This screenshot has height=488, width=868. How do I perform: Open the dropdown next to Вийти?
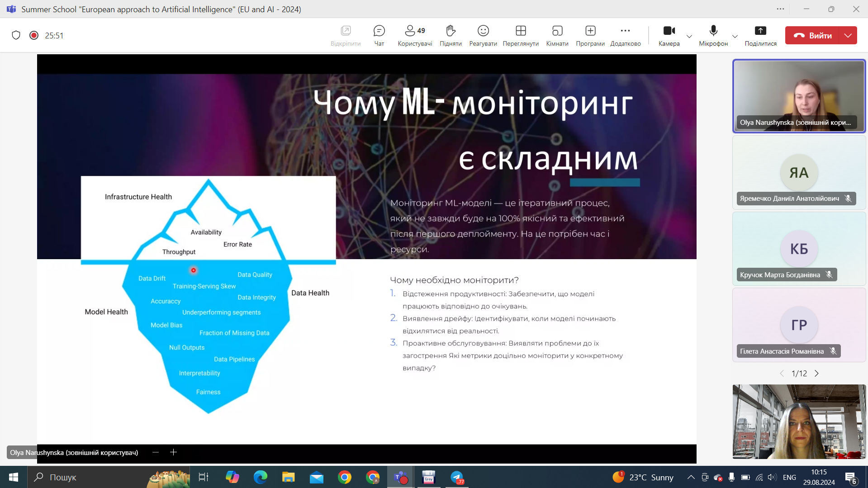pos(848,35)
